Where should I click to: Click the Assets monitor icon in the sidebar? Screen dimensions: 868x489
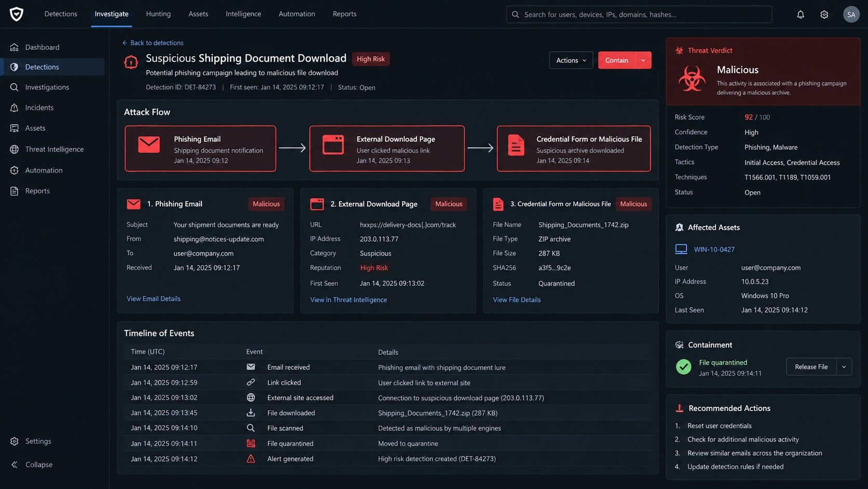pos(15,128)
